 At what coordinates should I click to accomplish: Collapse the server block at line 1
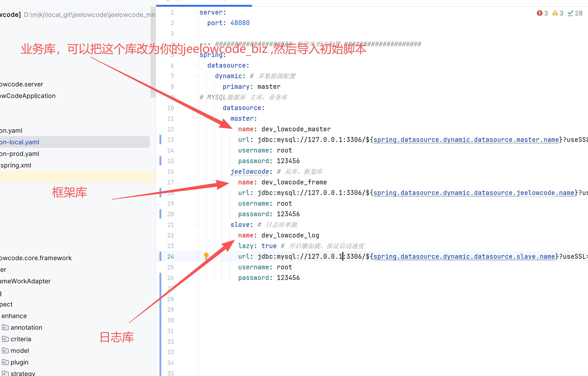click(195, 12)
